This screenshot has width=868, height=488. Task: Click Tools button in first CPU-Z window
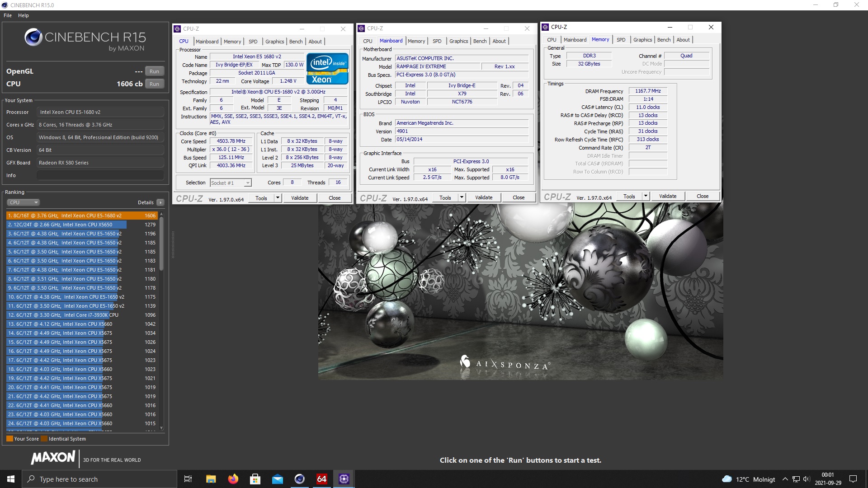click(261, 198)
